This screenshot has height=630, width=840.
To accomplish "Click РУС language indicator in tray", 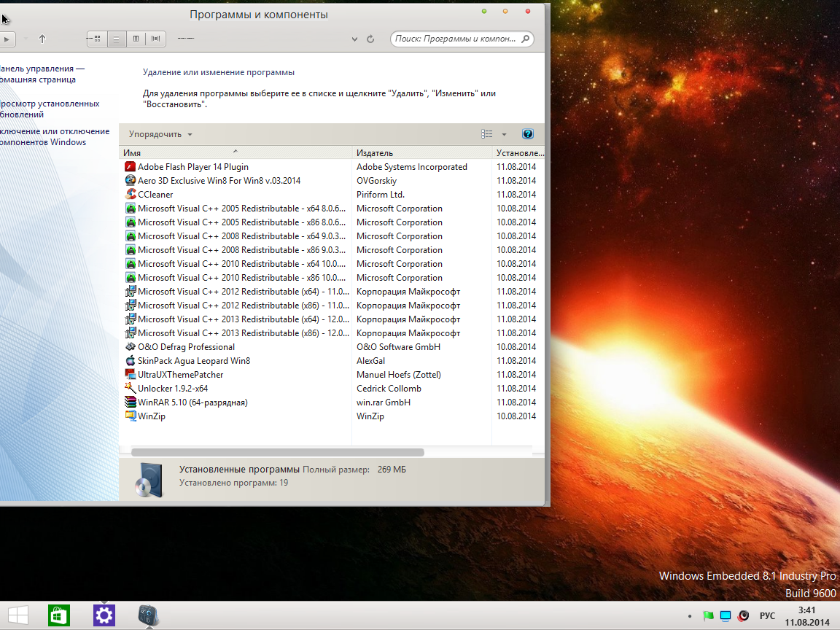I will point(767,616).
